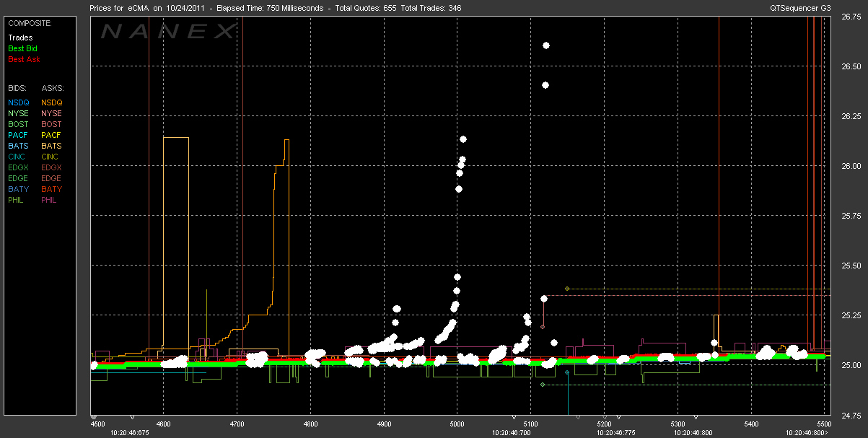The height and width of the screenshot is (438, 868).
Task: Select NSDQ in the BIDS column
Action: 19,102
